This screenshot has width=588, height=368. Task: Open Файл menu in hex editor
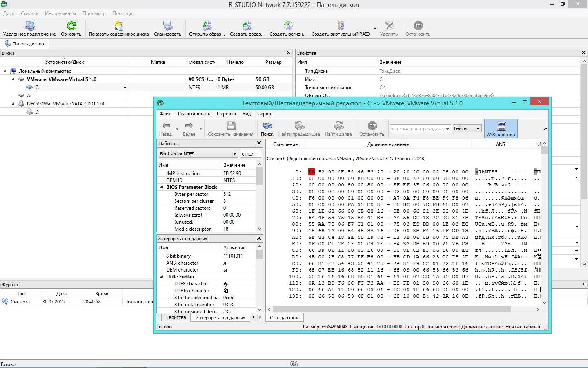[165, 114]
